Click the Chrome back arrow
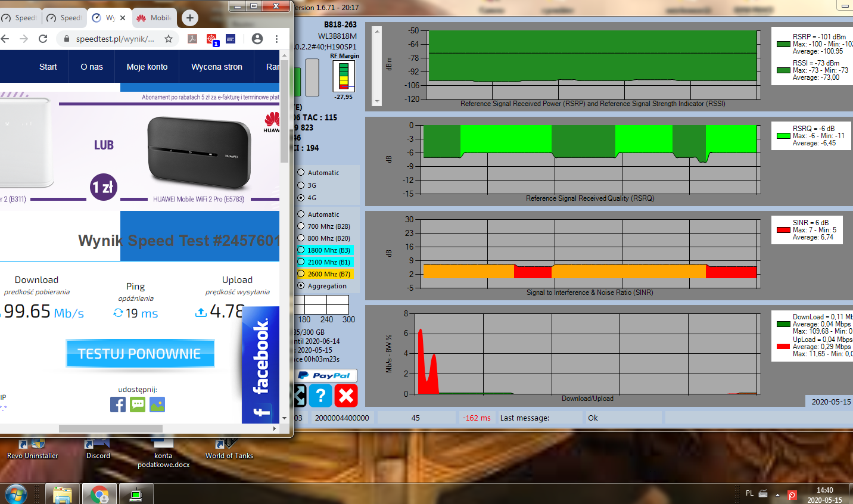This screenshot has width=853, height=504. click(x=5, y=39)
